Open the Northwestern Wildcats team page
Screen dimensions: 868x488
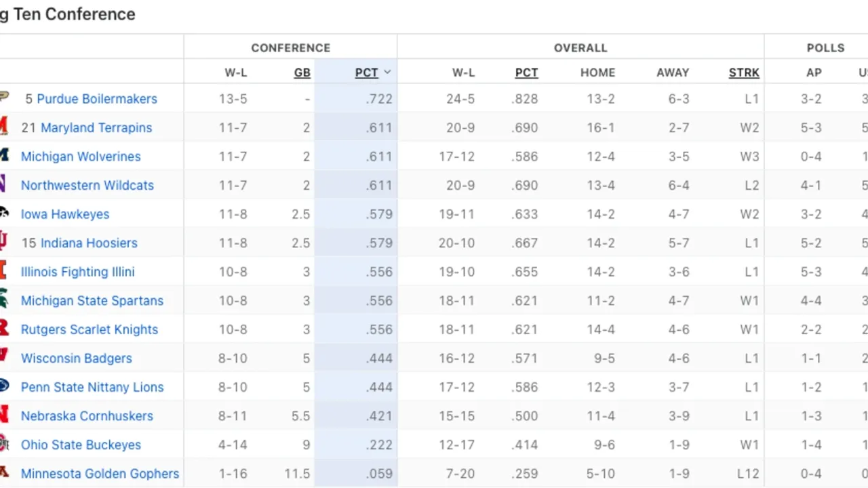coord(87,185)
